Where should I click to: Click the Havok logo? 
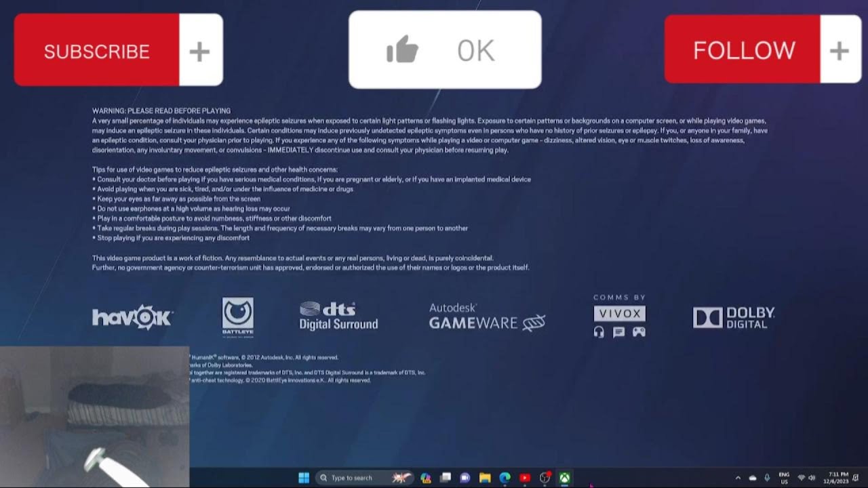(x=133, y=317)
